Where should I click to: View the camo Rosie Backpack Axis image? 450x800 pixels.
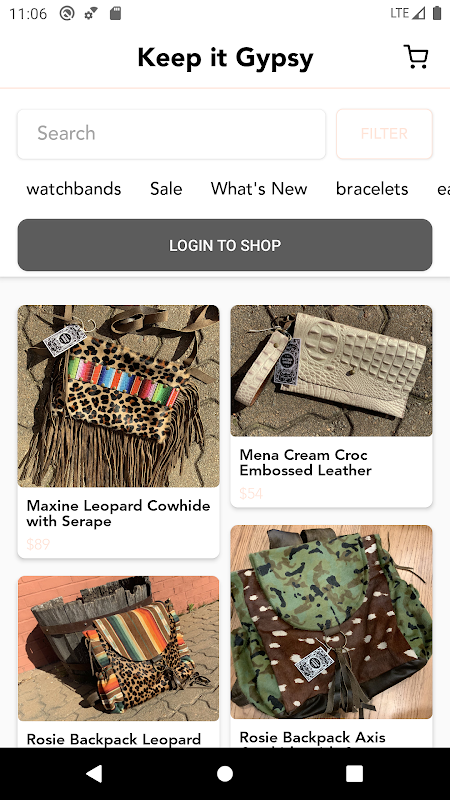coord(332,622)
